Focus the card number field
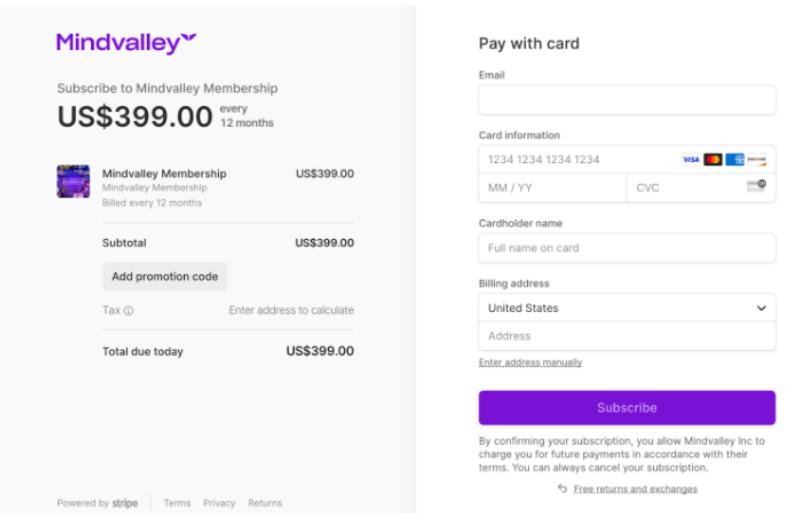 (575, 160)
